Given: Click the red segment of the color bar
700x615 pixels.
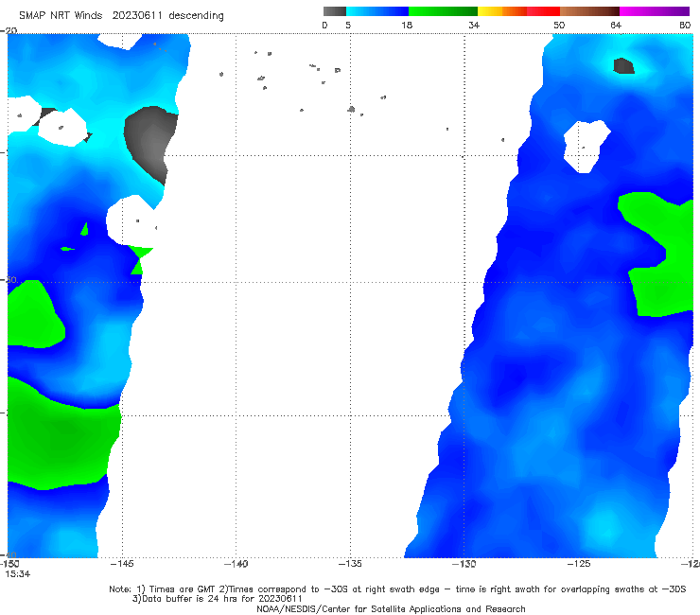Looking at the screenshot, I should (x=543, y=11).
